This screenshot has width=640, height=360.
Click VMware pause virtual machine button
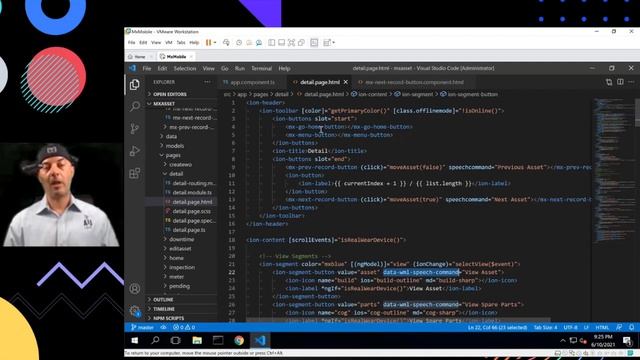click(x=208, y=42)
